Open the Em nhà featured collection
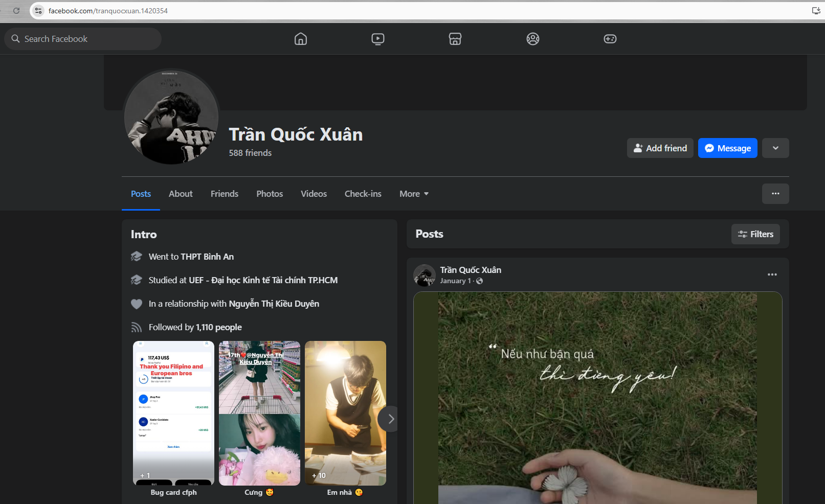The height and width of the screenshot is (504, 825). 345,413
